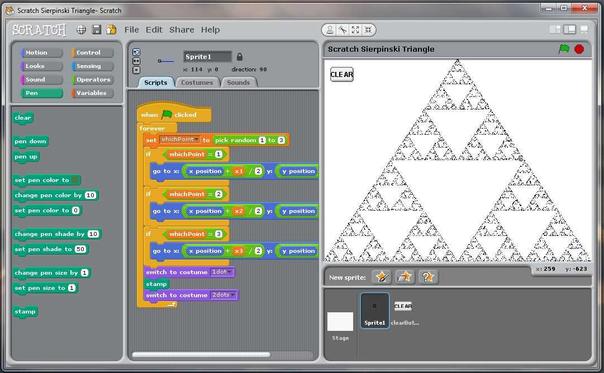Select the duplicate stamp tool in the toolbar
The height and width of the screenshot is (373, 604).
pyautogui.click(x=330, y=30)
